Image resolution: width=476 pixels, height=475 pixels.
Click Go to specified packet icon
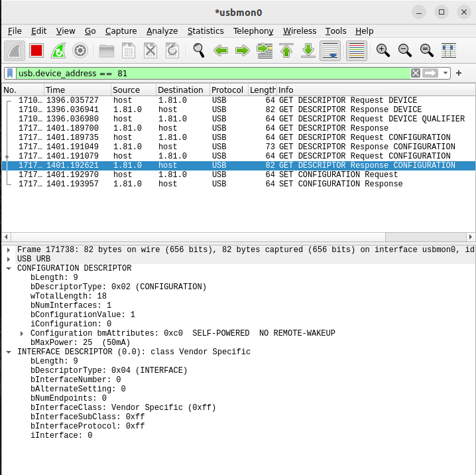(x=265, y=50)
